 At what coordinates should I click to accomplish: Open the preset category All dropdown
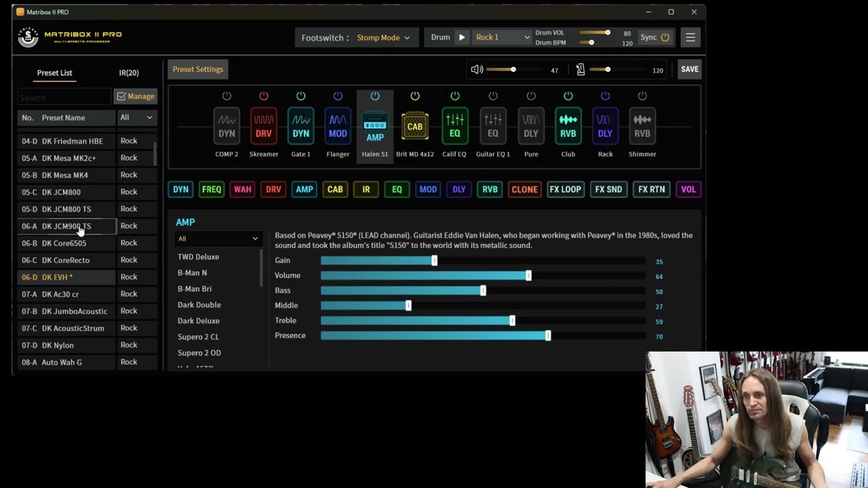click(x=136, y=117)
